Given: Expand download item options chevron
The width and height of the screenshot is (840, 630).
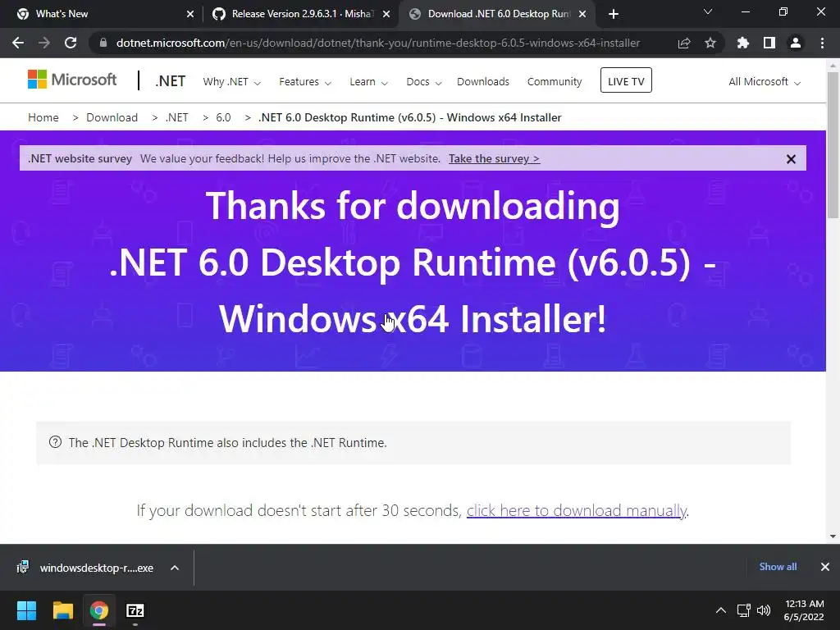Looking at the screenshot, I should (175, 568).
